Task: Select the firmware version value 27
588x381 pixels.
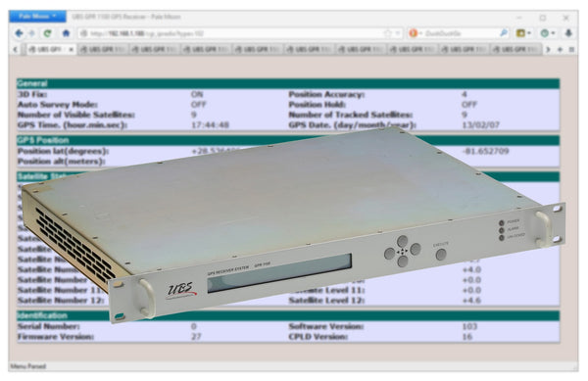Action: tap(196, 337)
